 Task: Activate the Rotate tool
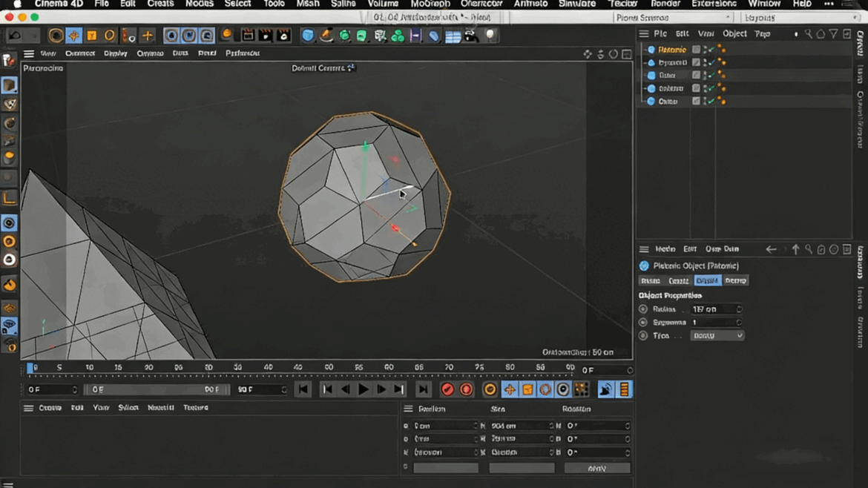(x=110, y=35)
